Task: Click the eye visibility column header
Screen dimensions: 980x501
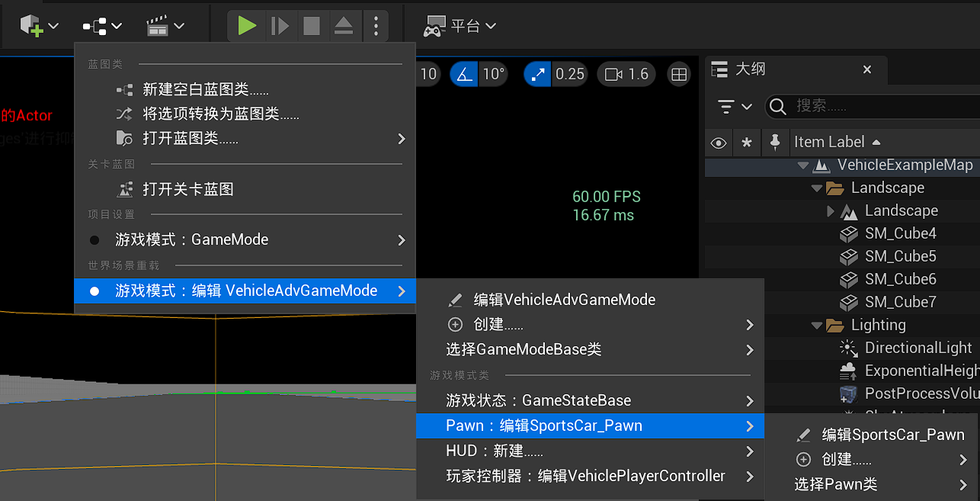Action: pos(718,143)
